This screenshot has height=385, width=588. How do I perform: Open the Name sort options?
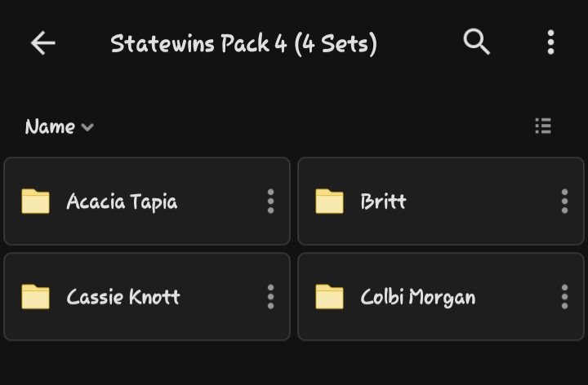(x=60, y=126)
